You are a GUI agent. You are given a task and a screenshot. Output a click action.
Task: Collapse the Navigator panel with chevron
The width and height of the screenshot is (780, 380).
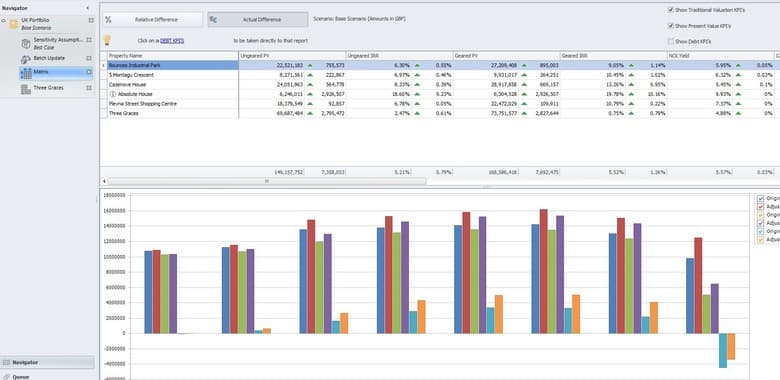[x=88, y=8]
